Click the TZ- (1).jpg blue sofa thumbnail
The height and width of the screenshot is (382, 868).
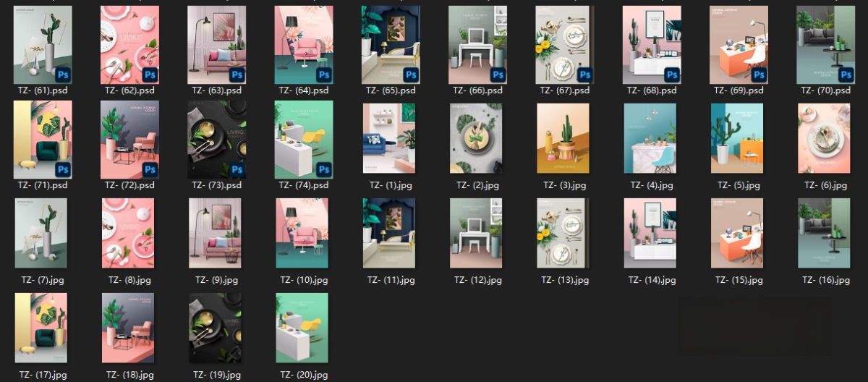click(389, 138)
